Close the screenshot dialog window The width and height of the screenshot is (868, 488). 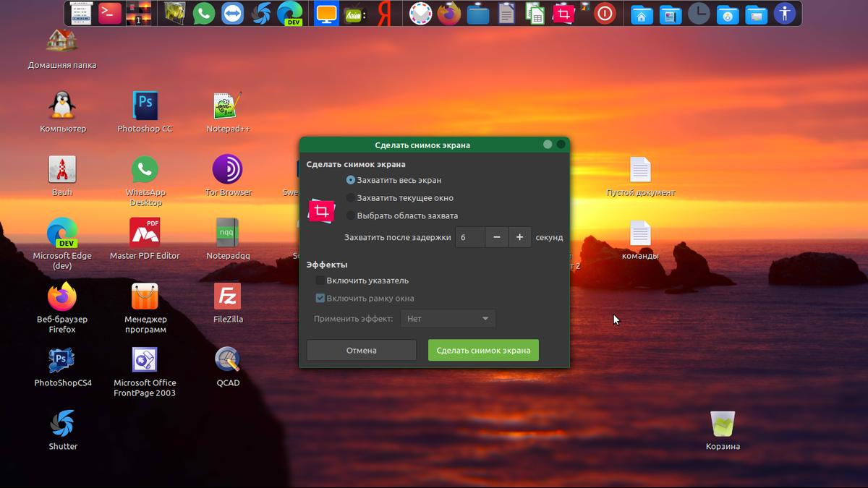coord(561,145)
